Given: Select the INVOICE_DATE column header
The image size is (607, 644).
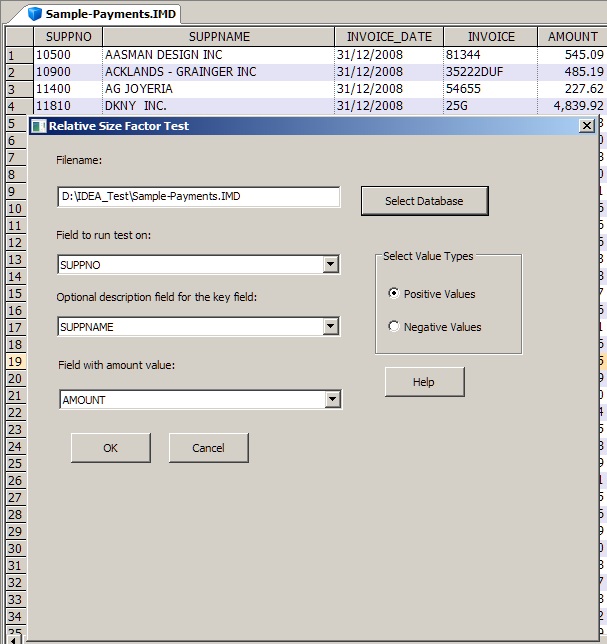Looking at the screenshot, I should click(388, 37).
